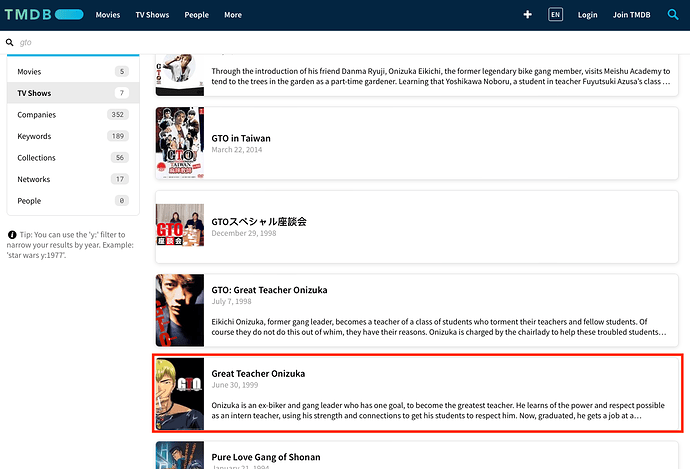Click the description mentioning Danma Ryuji
Screen dimensions: 690x469
(441, 76)
